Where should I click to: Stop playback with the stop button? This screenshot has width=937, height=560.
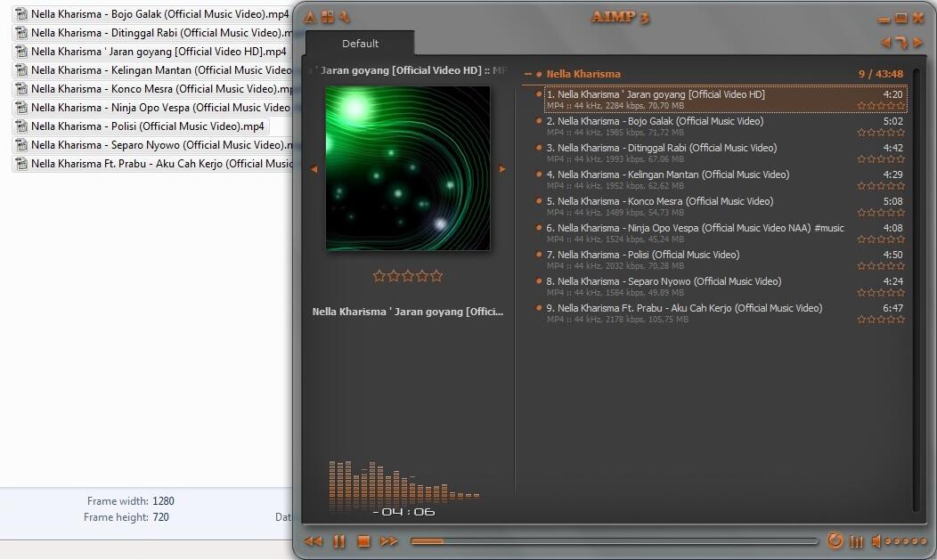click(364, 540)
